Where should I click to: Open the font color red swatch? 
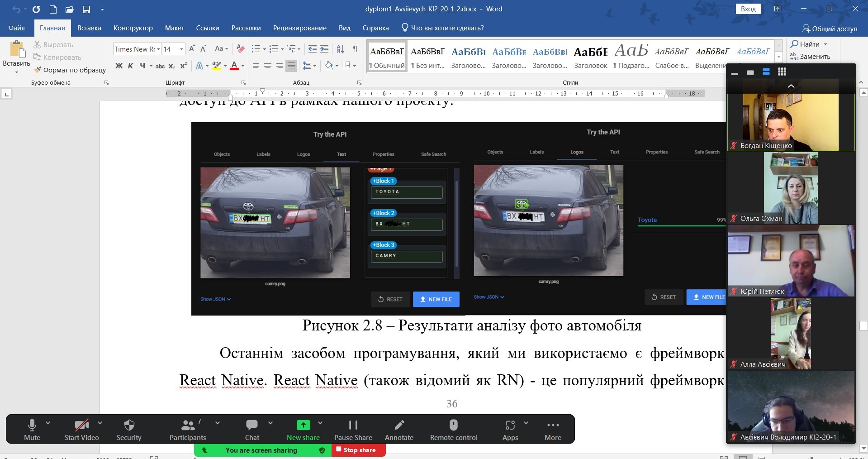(x=234, y=66)
